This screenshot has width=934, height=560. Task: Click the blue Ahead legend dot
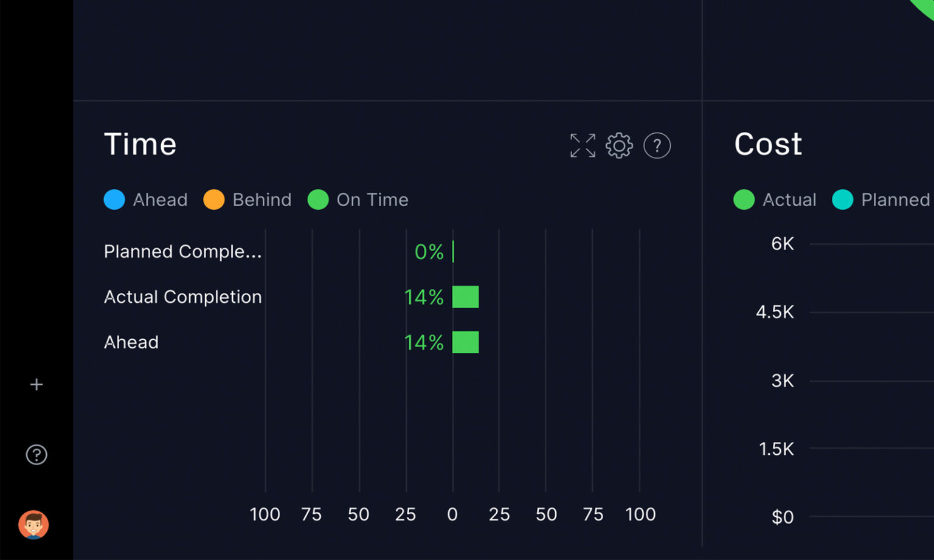[114, 199]
